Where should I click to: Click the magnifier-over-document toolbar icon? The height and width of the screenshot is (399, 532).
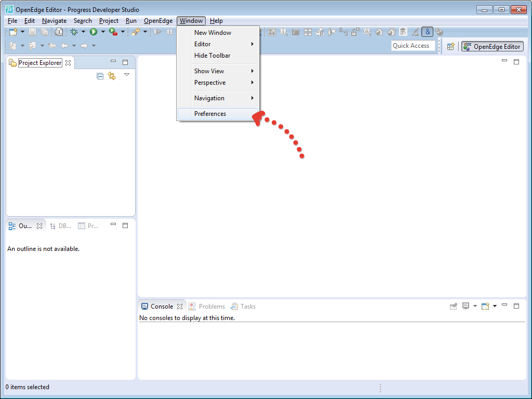click(x=59, y=32)
